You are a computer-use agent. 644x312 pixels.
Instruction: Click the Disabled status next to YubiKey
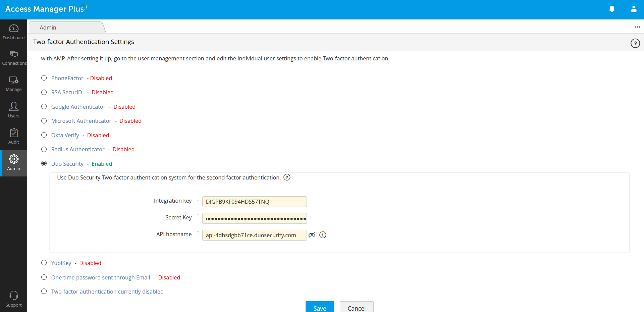[x=90, y=263]
